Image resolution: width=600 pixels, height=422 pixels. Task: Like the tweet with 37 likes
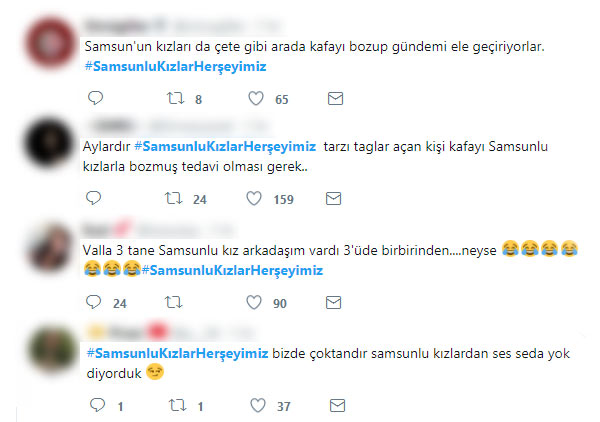(x=258, y=406)
